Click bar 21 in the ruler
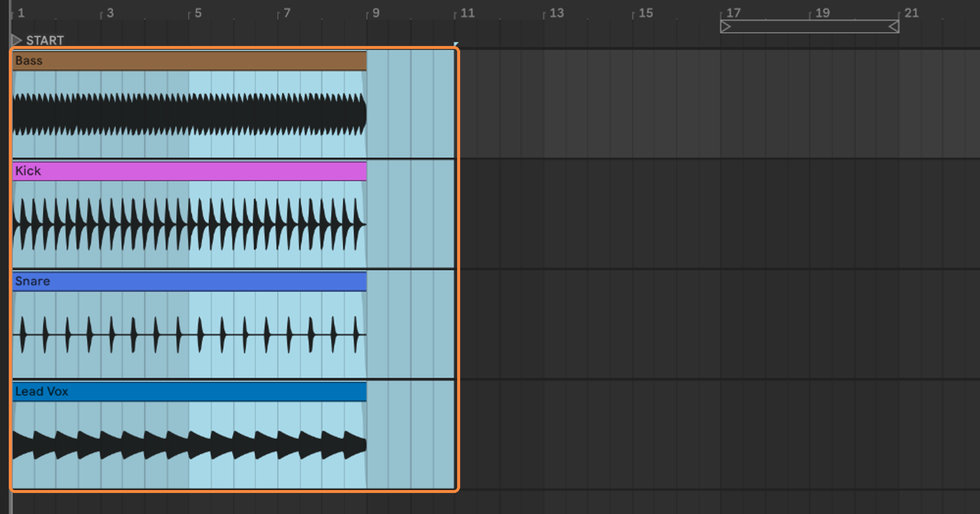The image size is (980, 514). 911,13
